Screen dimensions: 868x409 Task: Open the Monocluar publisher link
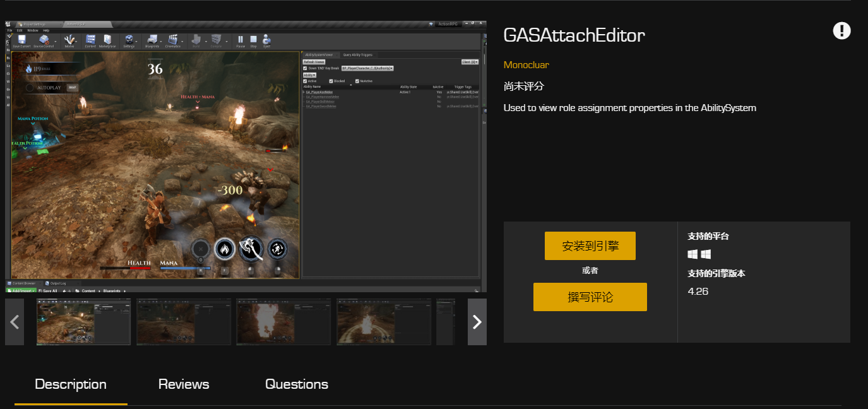coord(526,64)
